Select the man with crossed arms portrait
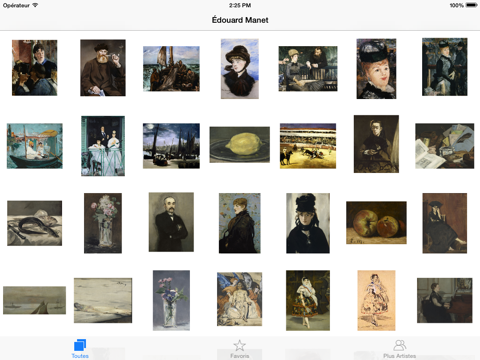The width and height of the screenshot is (480, 360). 171,222
